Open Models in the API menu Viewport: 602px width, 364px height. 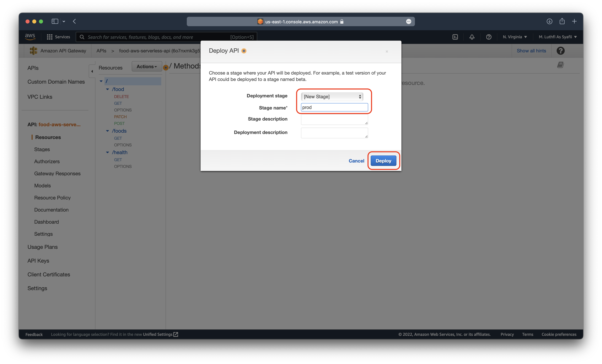[x=42, y=185]
